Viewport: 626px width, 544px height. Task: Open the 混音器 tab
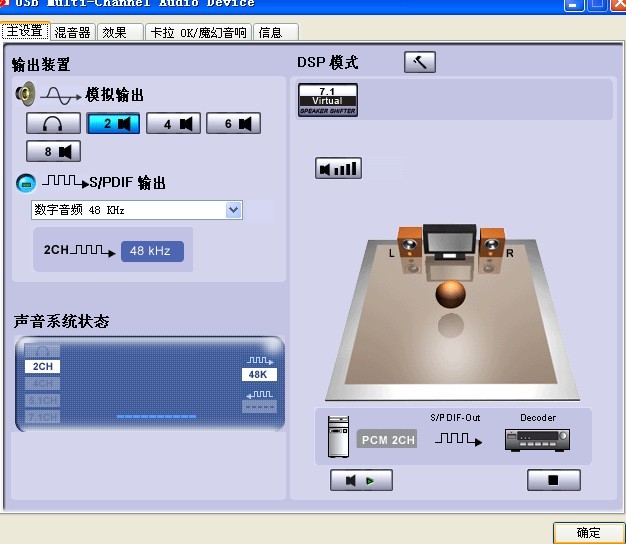click(72, 32)
